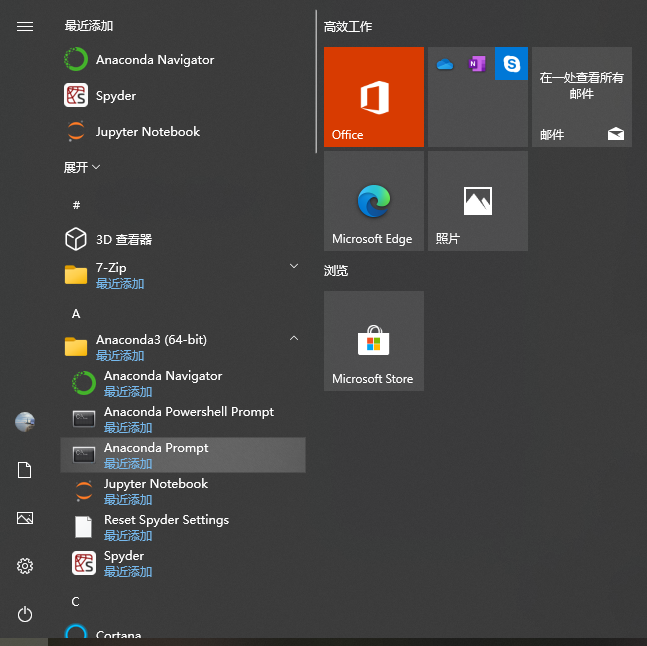The width and height of the screenshot is (647, 646).
Task: Open Cortana from the app list
Action: pyautogui.click(x=183, y=630)
